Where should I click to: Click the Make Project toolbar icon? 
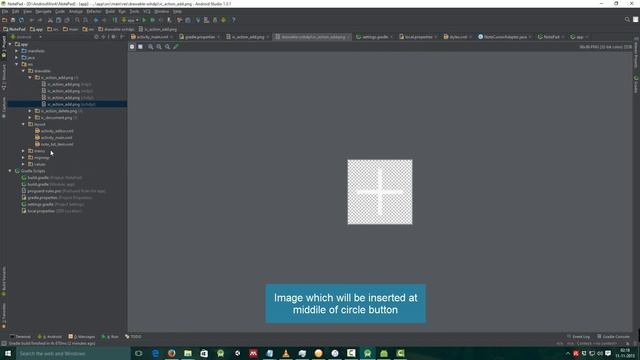coord(115,20)
